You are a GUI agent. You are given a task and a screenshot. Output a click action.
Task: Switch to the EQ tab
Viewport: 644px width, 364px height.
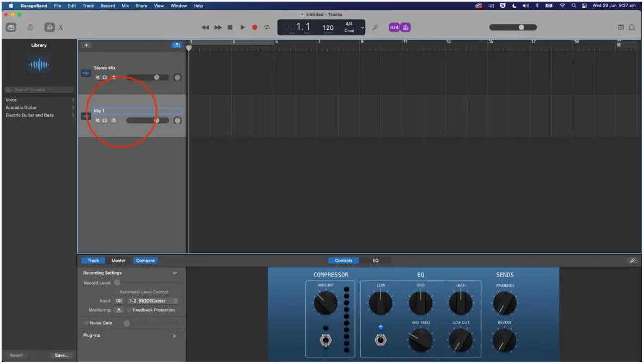coord(375,261)
